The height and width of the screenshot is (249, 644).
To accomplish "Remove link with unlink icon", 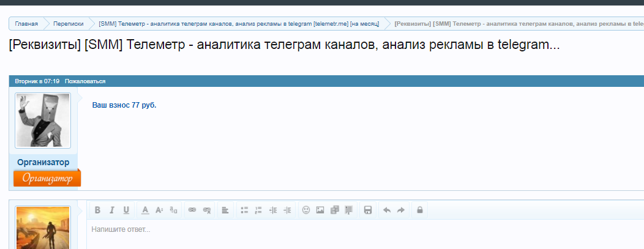I will (x=206, y=210).
